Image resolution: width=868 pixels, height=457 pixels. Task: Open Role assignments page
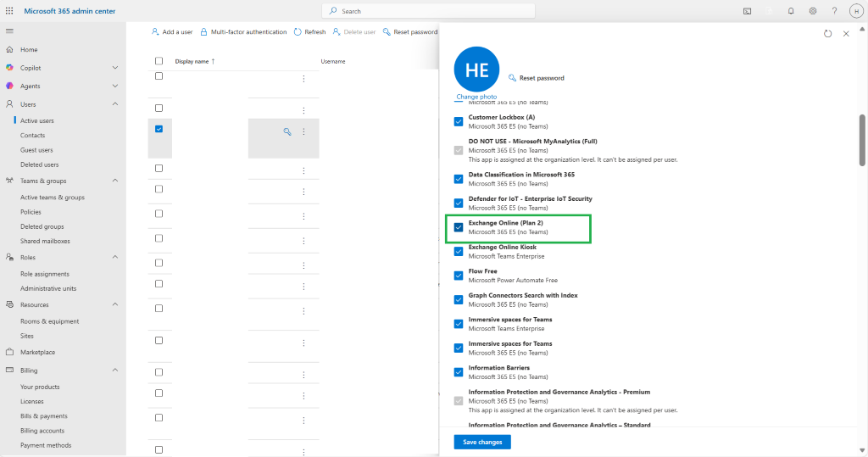(45, 274)
